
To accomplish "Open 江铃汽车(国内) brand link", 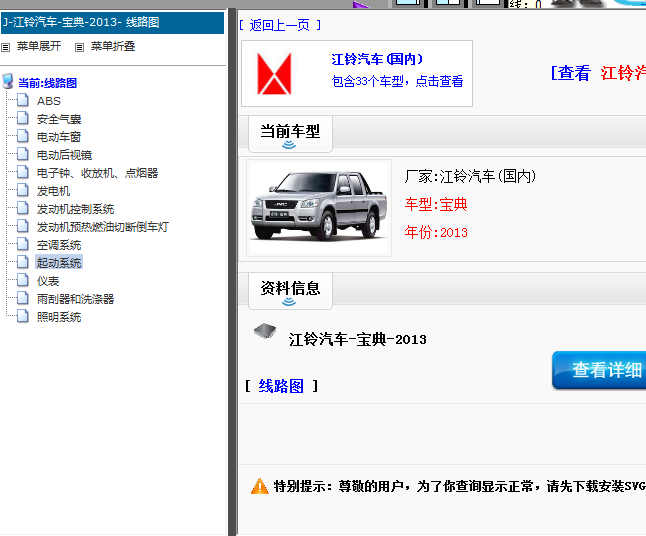I will [x=377, y=59].
